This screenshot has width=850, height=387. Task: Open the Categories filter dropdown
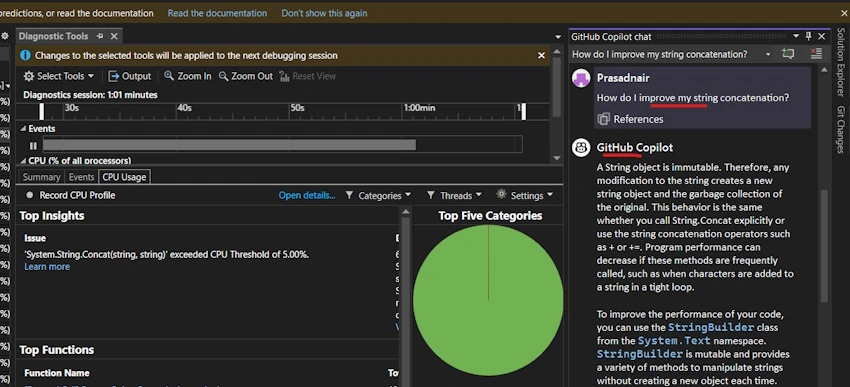point(378,196)
